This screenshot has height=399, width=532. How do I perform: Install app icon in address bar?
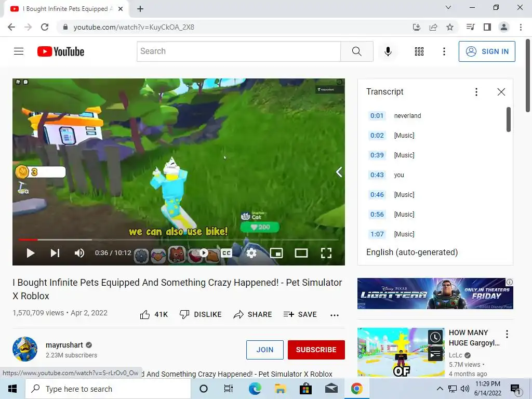point(417,27)
